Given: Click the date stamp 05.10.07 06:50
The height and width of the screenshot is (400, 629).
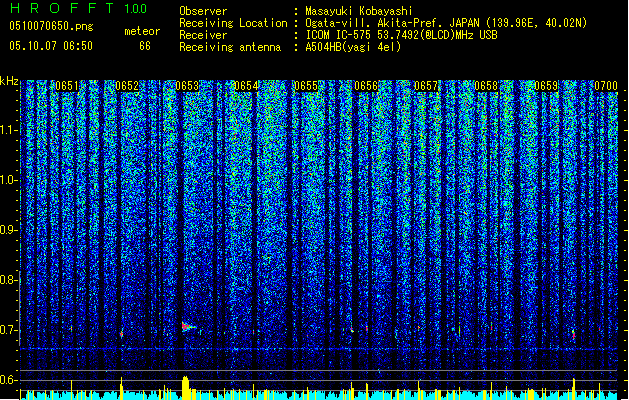Looking at the screenshot, I should coord(51,46).
